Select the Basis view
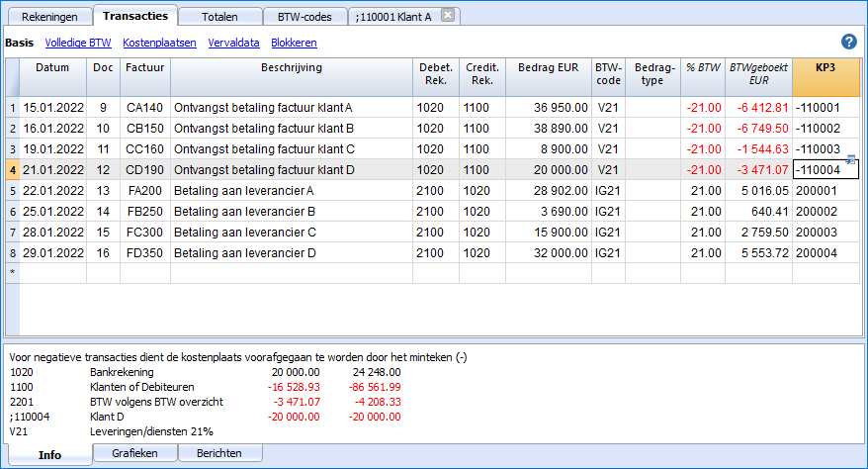This screenshot has width=868, height=469. (x=20, y=43)
